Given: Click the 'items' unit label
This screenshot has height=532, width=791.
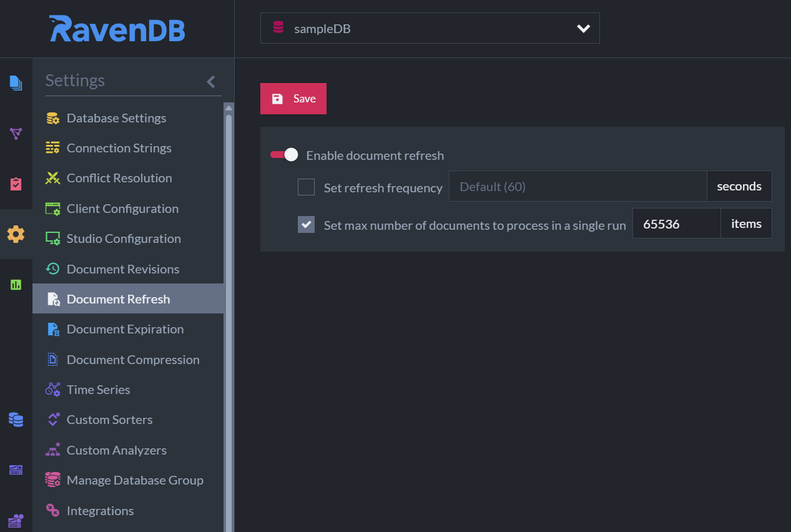Looking at the screenshot, I should tap(747, 224).
